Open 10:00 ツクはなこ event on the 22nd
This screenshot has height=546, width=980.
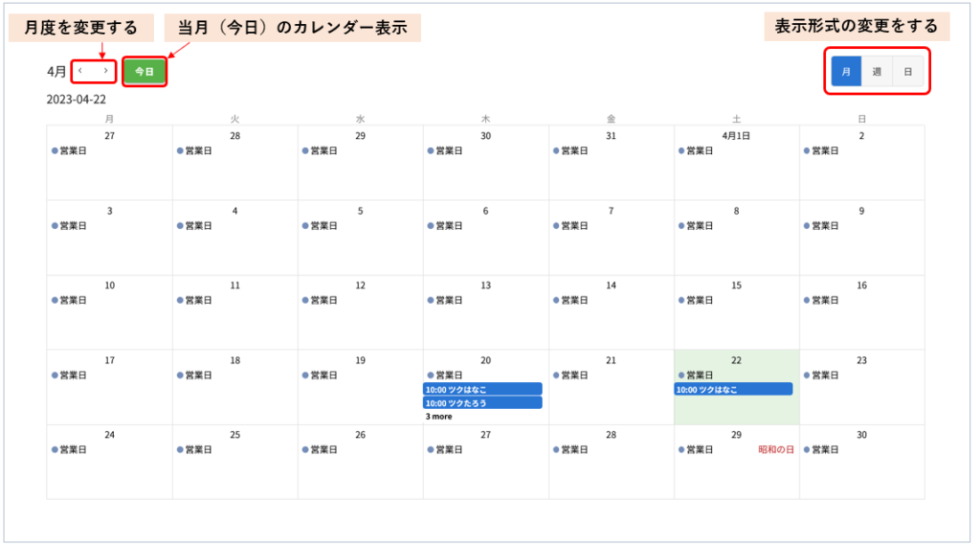click(x=733, y=389)
